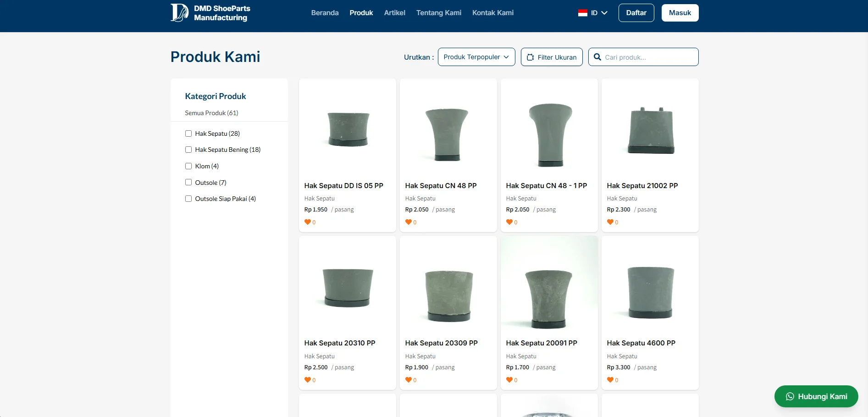Open the Filter Ukuran button
The height and width of the screenshot is (417, 868).
coord(552,57)
